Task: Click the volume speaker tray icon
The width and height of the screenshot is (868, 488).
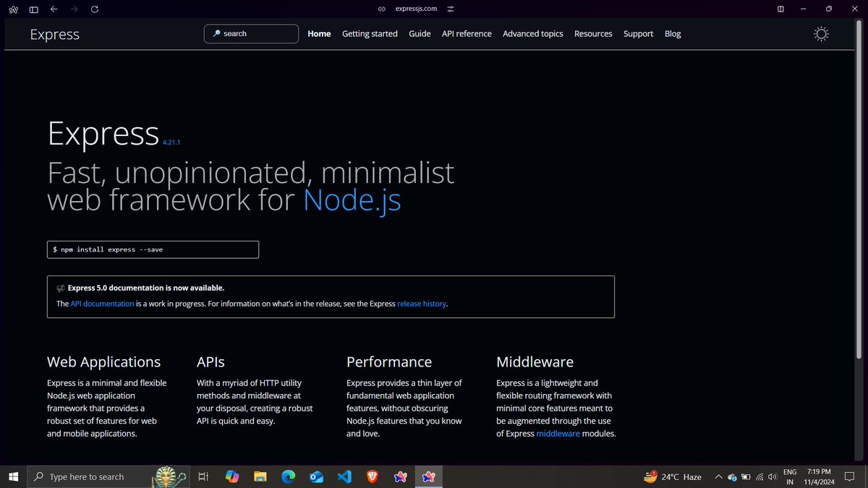Action: [773, 476]
